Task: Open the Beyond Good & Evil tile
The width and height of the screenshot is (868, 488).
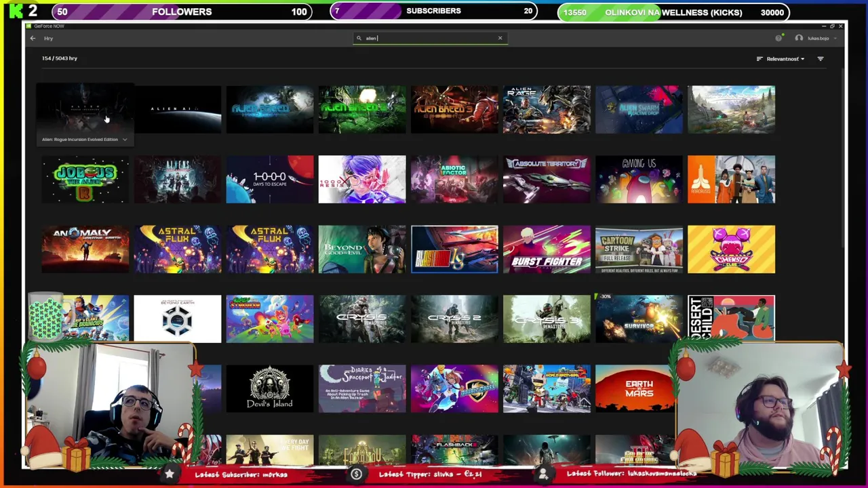Action: 362,249
